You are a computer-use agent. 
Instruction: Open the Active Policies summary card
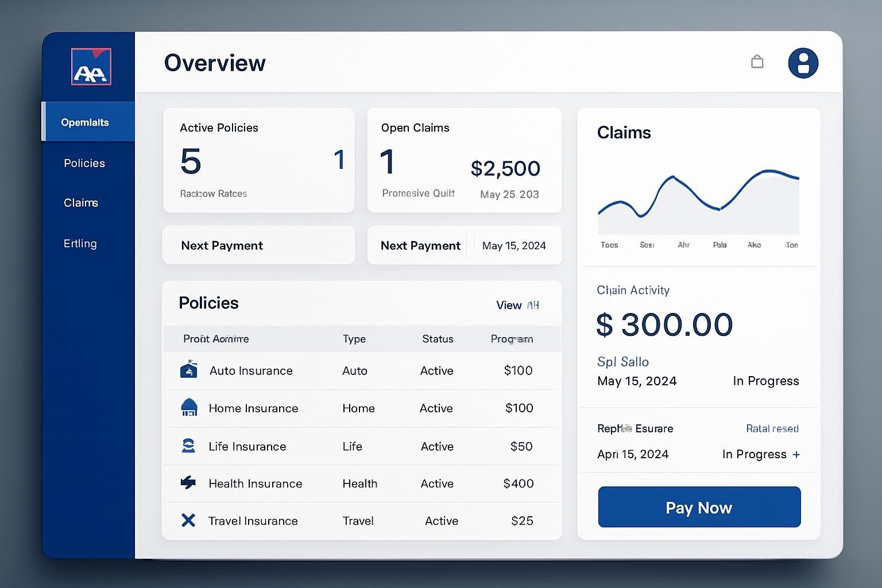[x=258, y=160]
